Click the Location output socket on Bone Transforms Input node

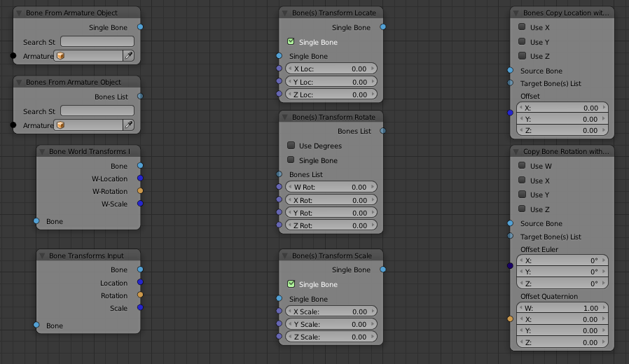[x=140, y=283]
